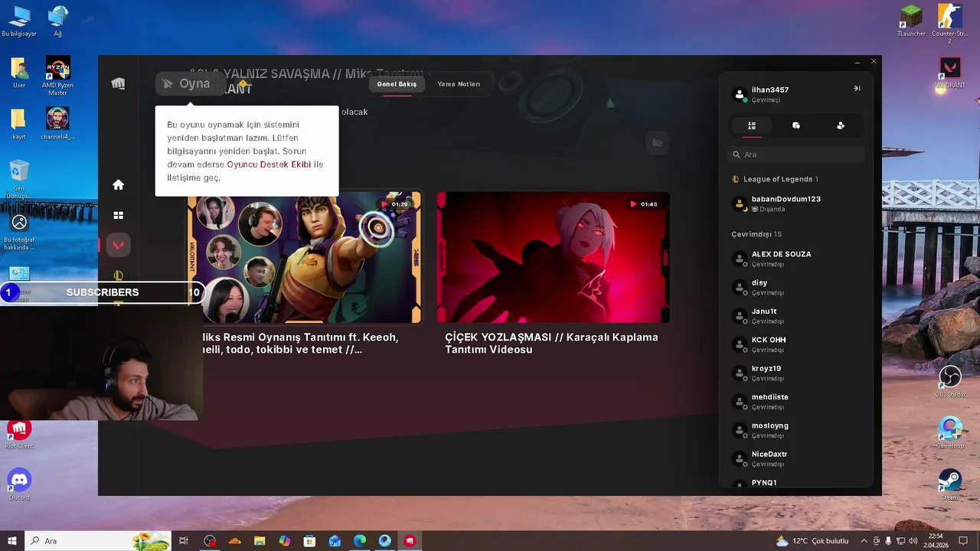Open ilhan3457 profile avatar

(740, 95)
